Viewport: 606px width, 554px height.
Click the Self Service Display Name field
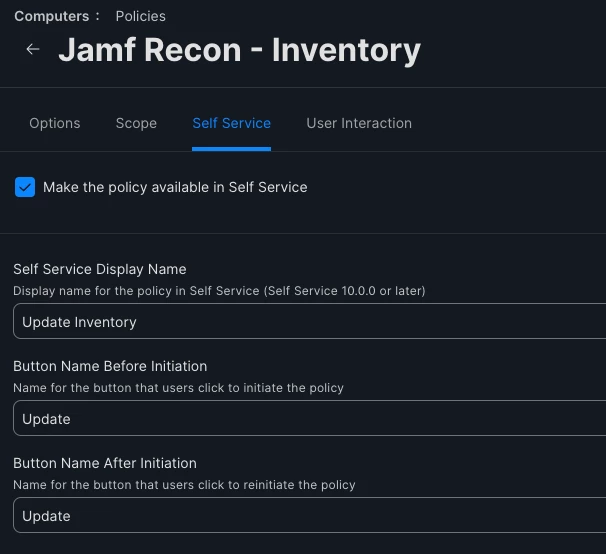310,321
